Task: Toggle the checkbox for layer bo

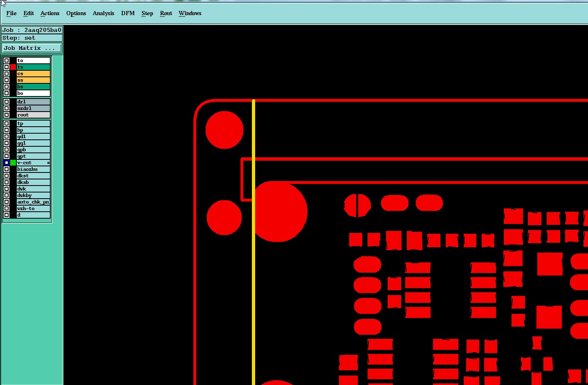Action: click(x=7, y=93)
